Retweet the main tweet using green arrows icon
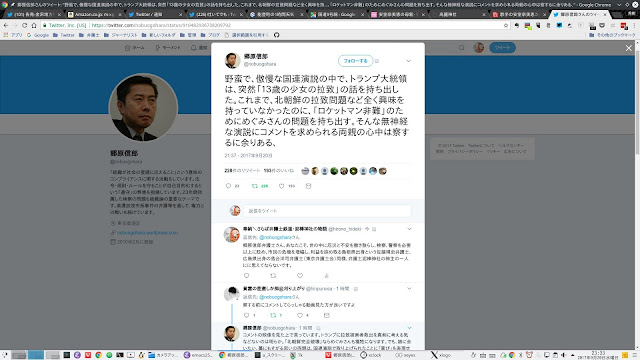This screenshot has width=640, height=360. click(255, 186)
